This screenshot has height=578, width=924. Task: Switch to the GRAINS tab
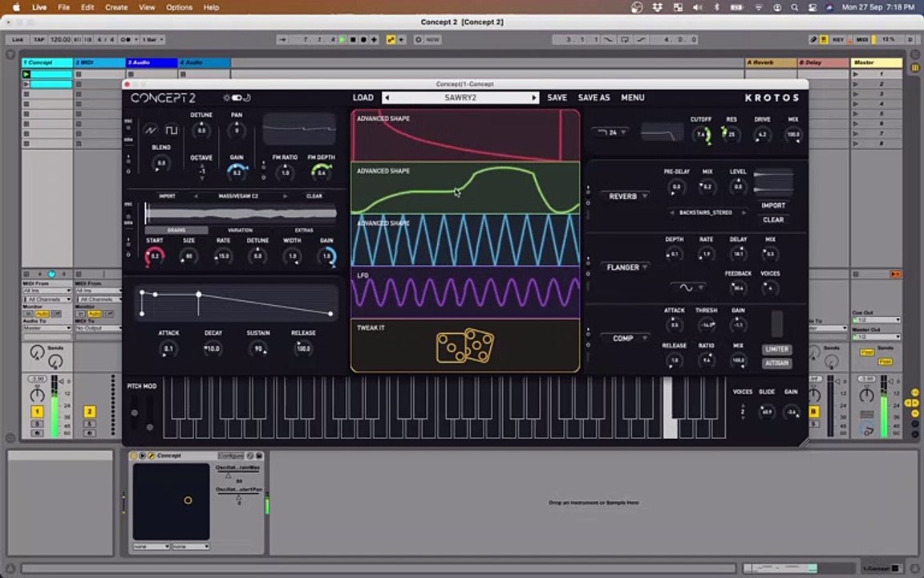176,230
